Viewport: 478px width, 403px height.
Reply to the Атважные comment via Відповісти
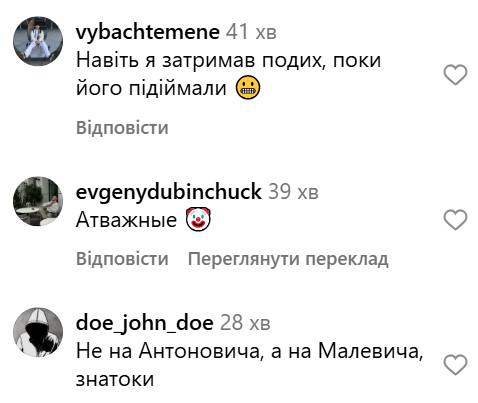tap(122, 259)
